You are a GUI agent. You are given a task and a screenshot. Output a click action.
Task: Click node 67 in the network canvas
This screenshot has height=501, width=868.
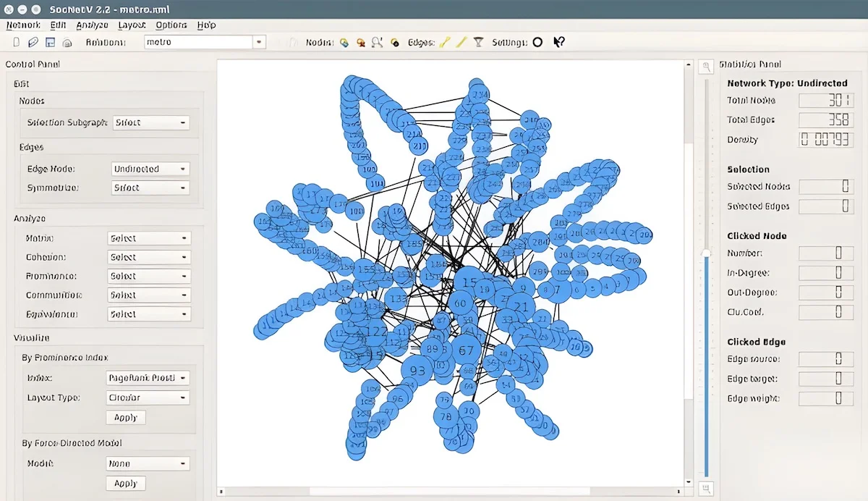point(467,350)
